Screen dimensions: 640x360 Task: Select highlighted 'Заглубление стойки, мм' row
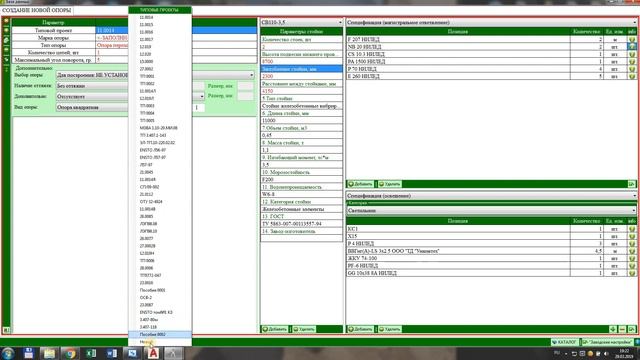click(302, 69)
